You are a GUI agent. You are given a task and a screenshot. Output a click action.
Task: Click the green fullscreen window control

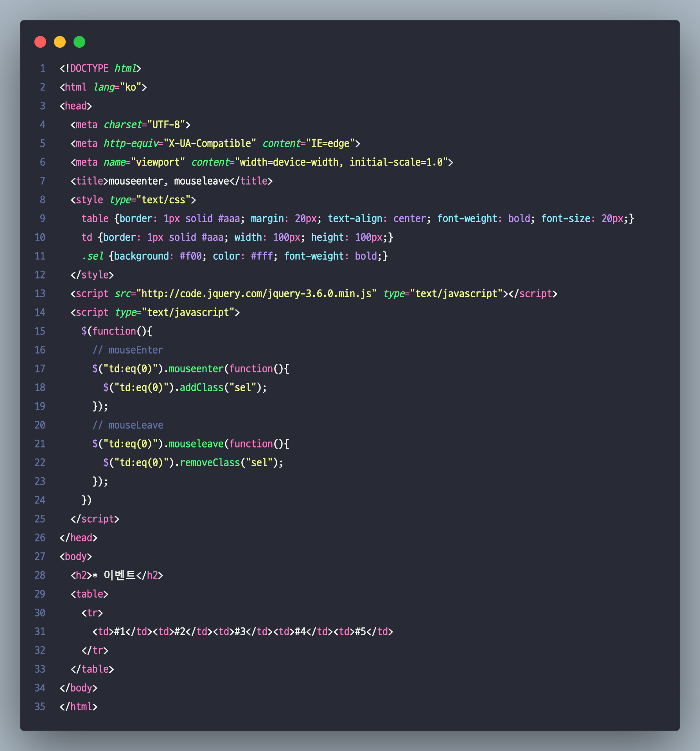(x=79, y=41)
